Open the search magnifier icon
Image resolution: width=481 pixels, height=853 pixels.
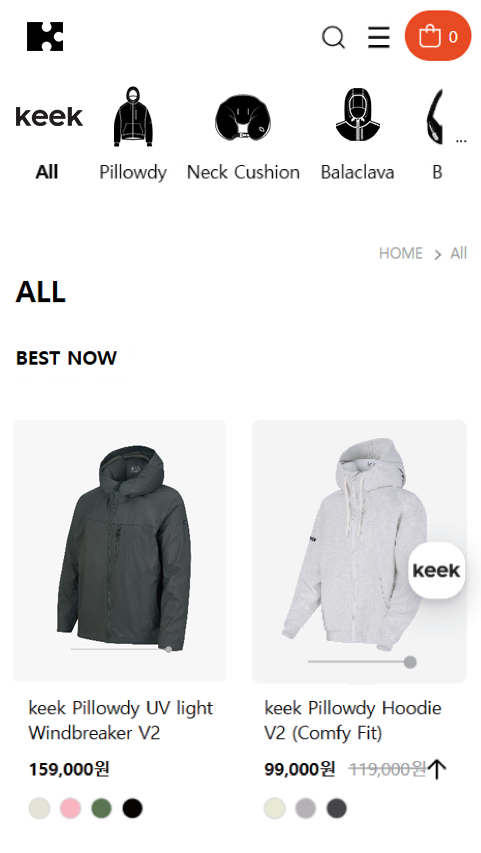click(x=333, y=38)
